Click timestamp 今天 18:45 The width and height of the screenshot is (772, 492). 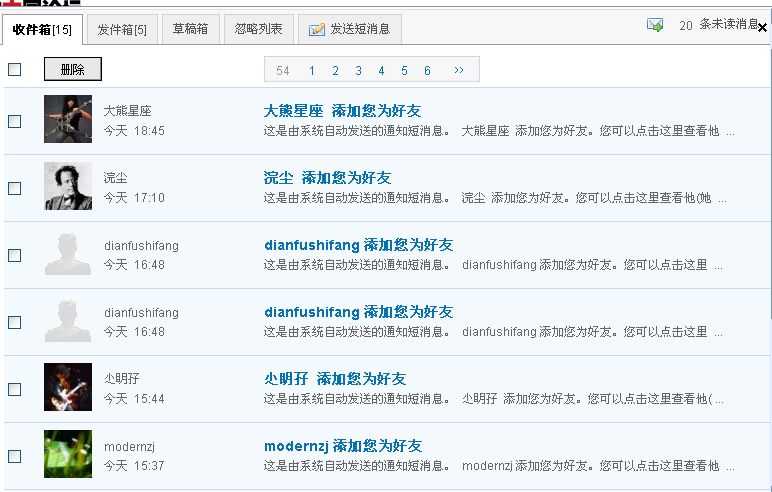coord(134,131)
